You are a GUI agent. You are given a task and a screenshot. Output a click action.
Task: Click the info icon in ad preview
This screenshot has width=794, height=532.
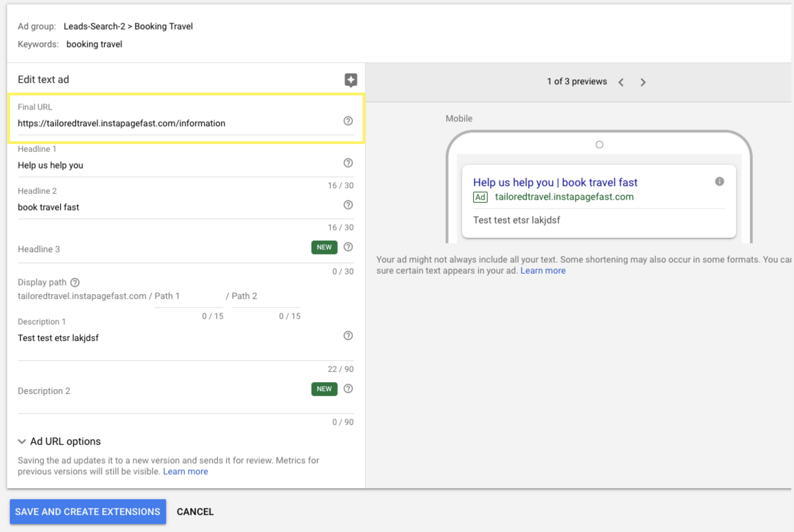(719, 182)
